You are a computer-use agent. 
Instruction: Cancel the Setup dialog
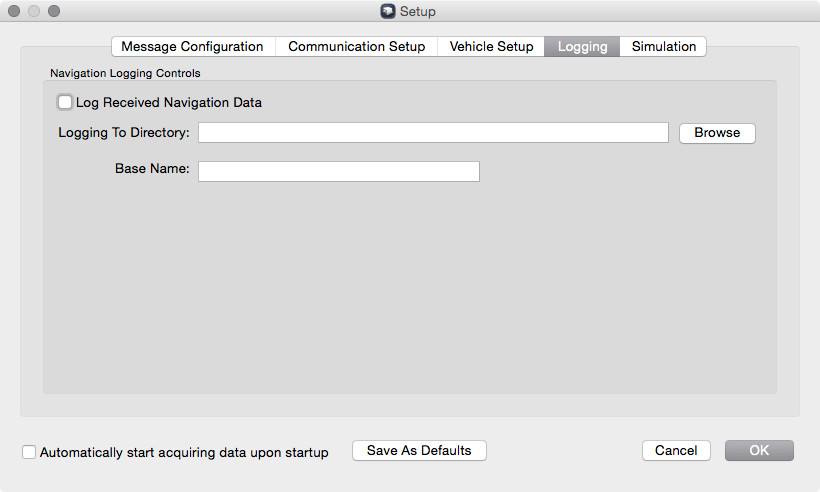pyautogui.click(x=676, y=451)
